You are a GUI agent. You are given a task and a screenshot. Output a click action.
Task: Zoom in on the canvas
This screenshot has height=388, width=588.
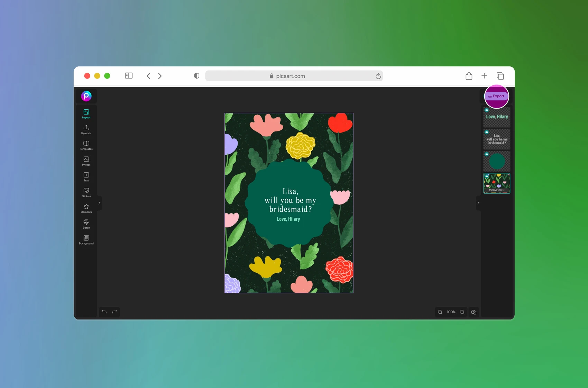tap(462, 312)
